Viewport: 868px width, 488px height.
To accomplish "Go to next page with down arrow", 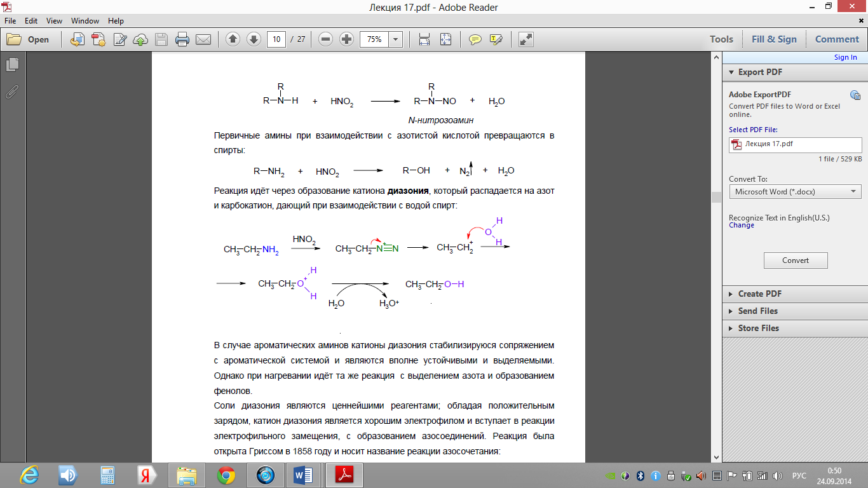I will click(x=254, y=39).
